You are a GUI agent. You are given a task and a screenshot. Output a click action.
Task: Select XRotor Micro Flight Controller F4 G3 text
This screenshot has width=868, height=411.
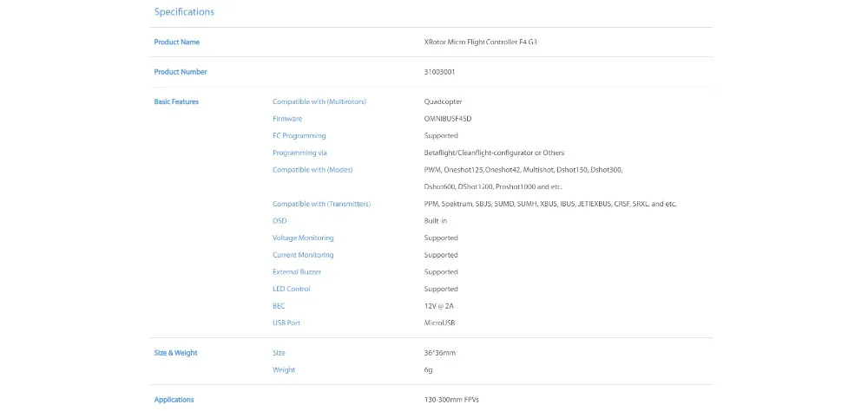pos(480,42)
